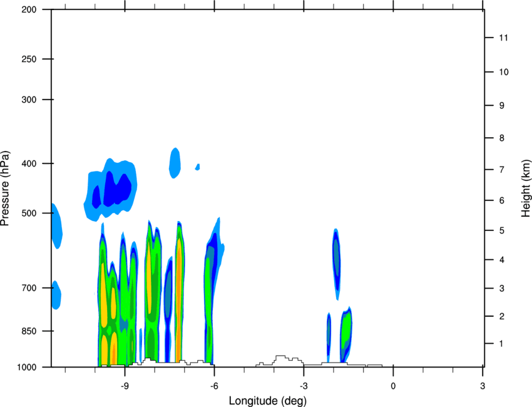The image size is (532, 407).
Task: Click the 0 longitude tick label
Action: tap(393, 386)
